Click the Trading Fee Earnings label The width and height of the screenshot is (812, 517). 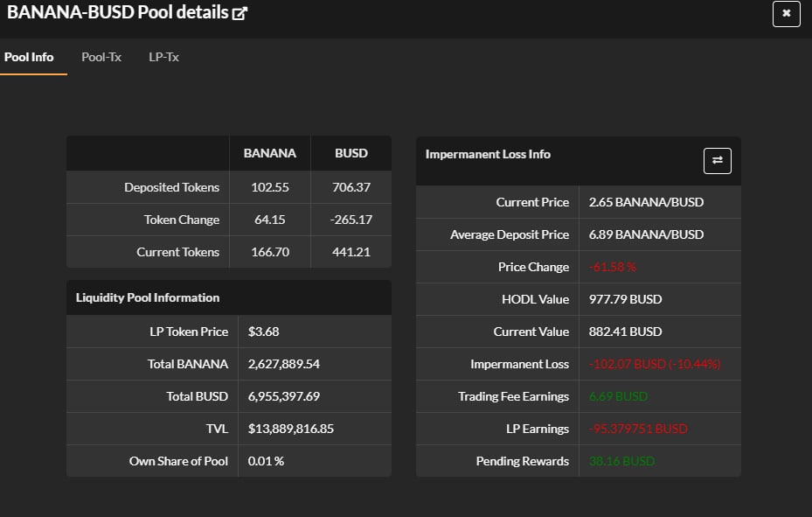(x=514, y=396)
